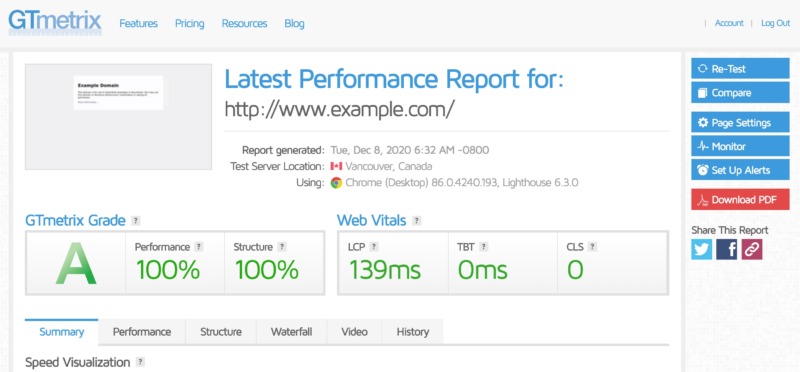Click the report generated date text
The width and height of the screenshot is (800, 372).
(x=410, y=150)
